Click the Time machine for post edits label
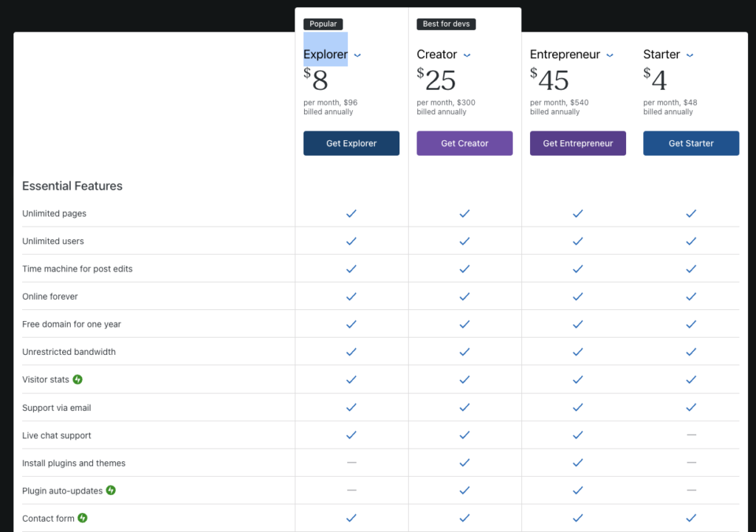 pyautogui.click(x=78, y=269)
